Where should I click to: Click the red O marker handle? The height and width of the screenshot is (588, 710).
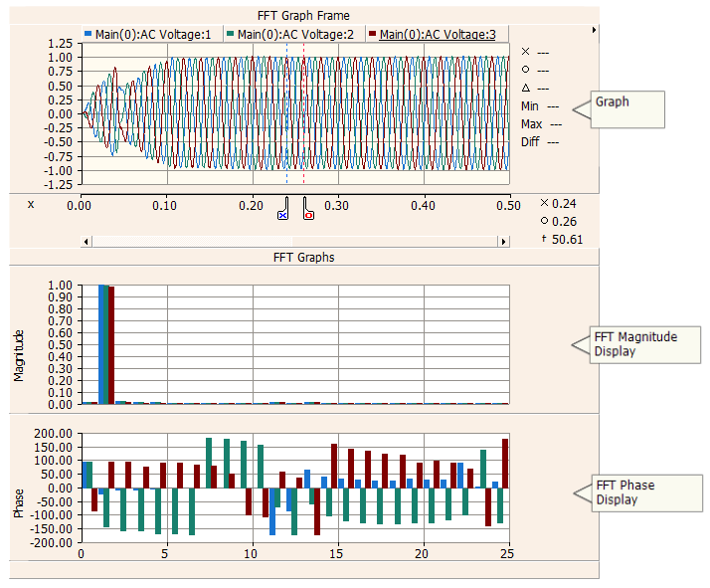tap(308, 212)
